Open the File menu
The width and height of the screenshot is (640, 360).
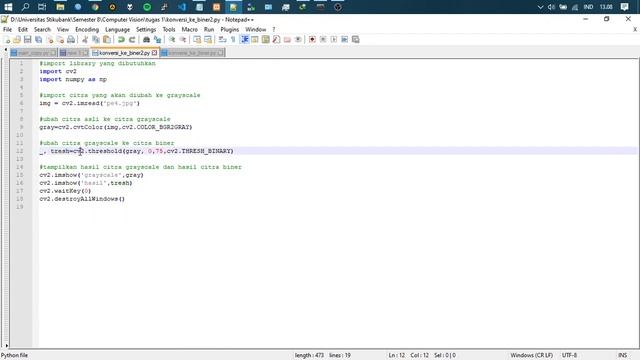[7, 29]
